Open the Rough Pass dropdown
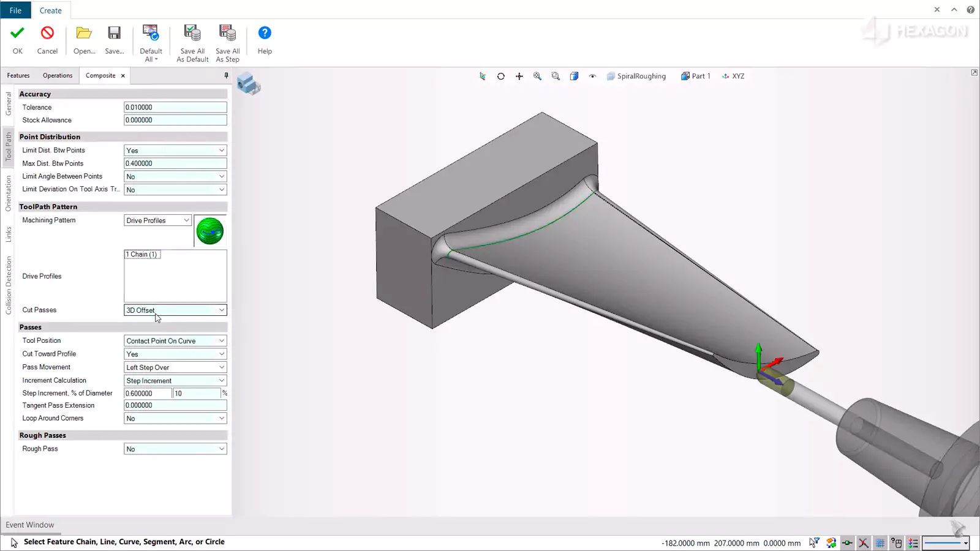Screen dimensions: 980x551 pyautogui.click(x=175, y=449)
